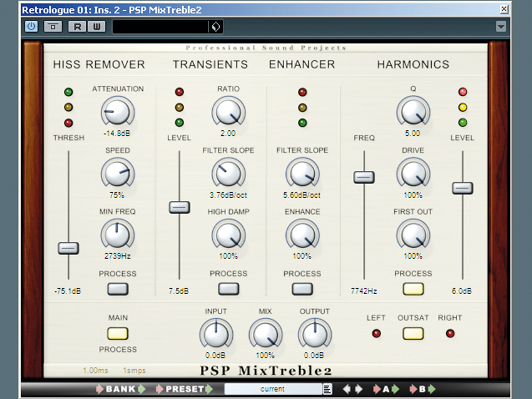Click the Enhancer Filter Slope knob
This screenshot has width=532, height=399.
(x=302, y=173)
